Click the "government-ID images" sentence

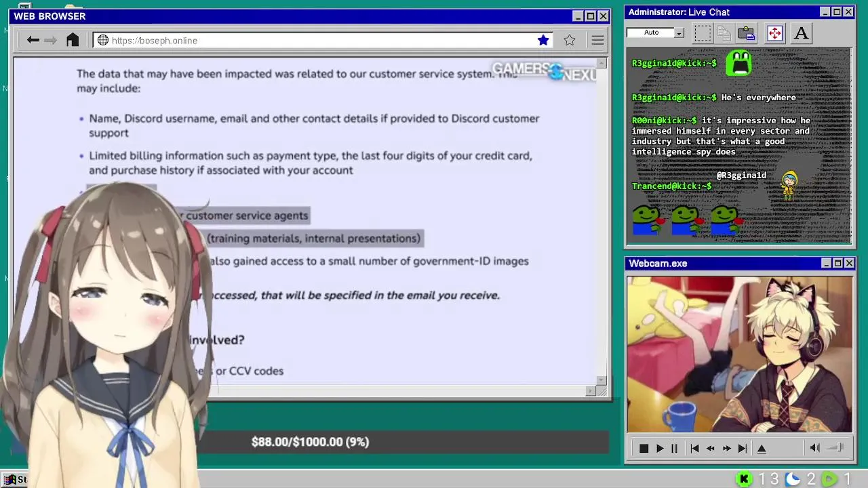[369, 261]
